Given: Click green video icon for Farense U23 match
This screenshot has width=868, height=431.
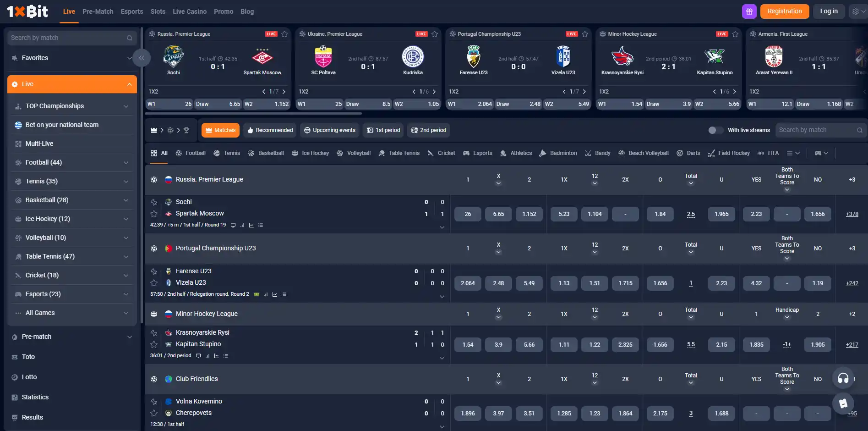Looking at the screenshot, I should tap(257, 294).
